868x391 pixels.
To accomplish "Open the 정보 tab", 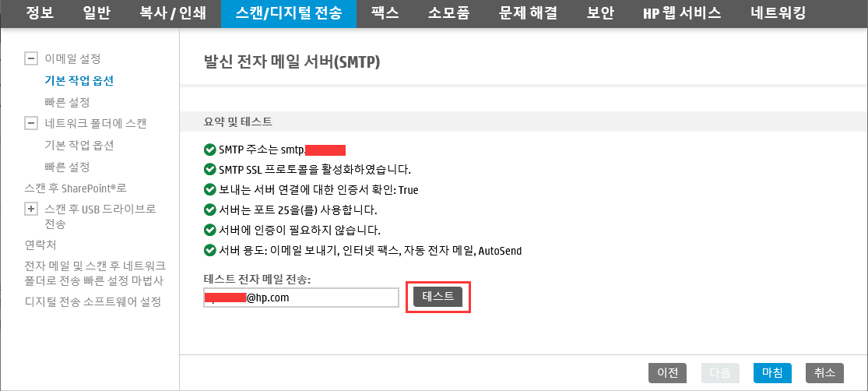I will coord(40,13).
